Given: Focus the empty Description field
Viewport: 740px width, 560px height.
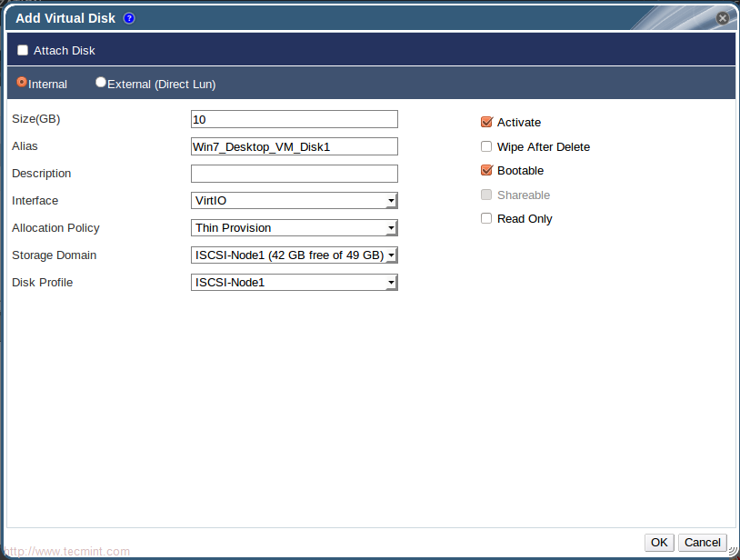Looking at the screenshot, I should (x=294, y=174).
